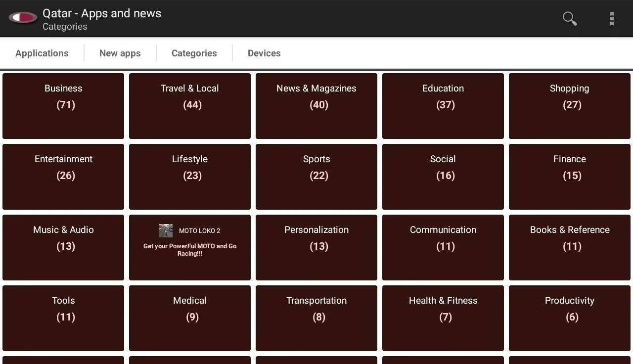Open the Personalization category
633x364 pixels.
pyautogui.click(x=316, y=247)
